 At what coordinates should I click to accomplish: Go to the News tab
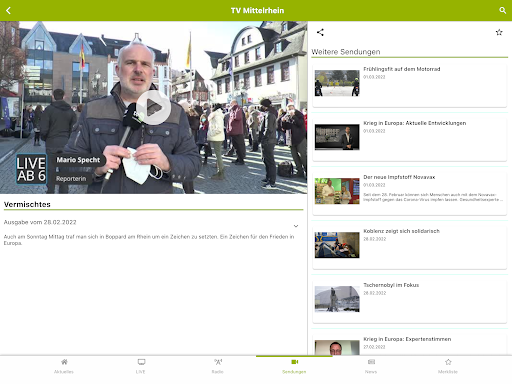(371, 366)
